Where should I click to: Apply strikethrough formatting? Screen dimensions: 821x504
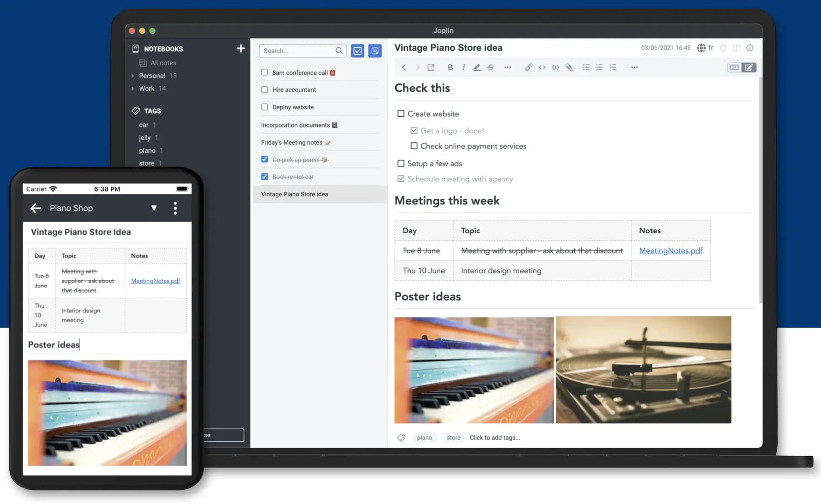490,67
